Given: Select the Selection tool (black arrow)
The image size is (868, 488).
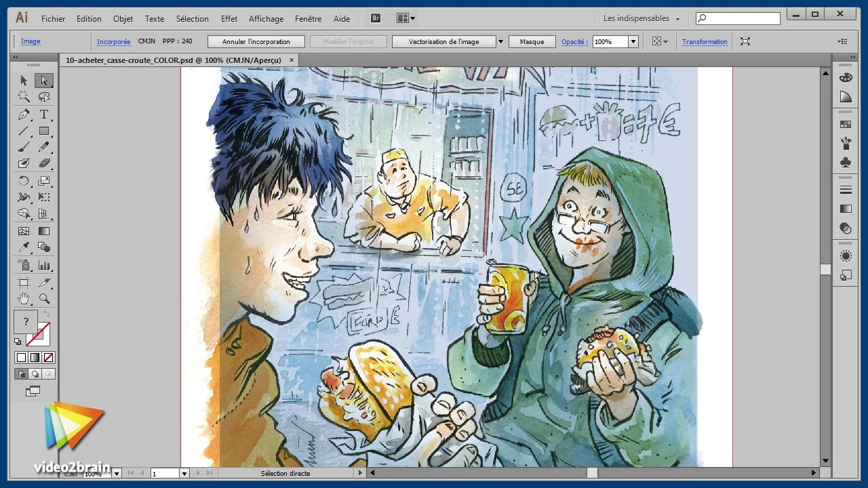Looking at the screenshot, I should (24, 81).
